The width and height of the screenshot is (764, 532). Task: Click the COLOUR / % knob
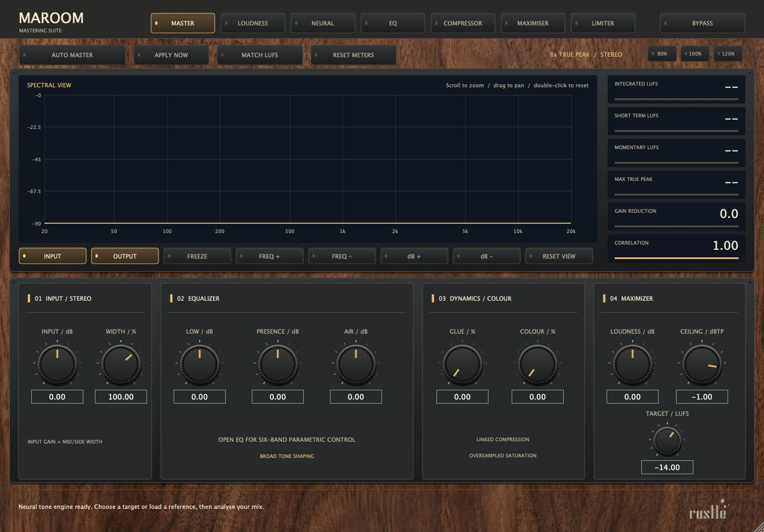[538, 365]
